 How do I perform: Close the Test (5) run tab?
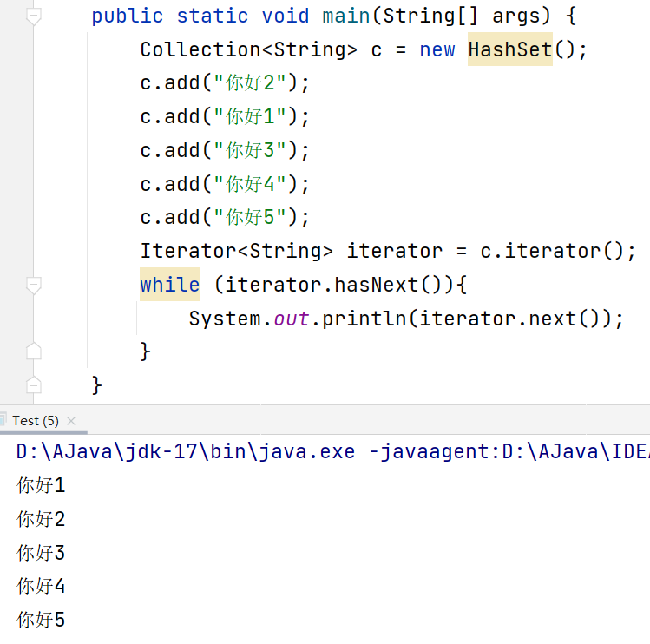click(x=71, y=421)
